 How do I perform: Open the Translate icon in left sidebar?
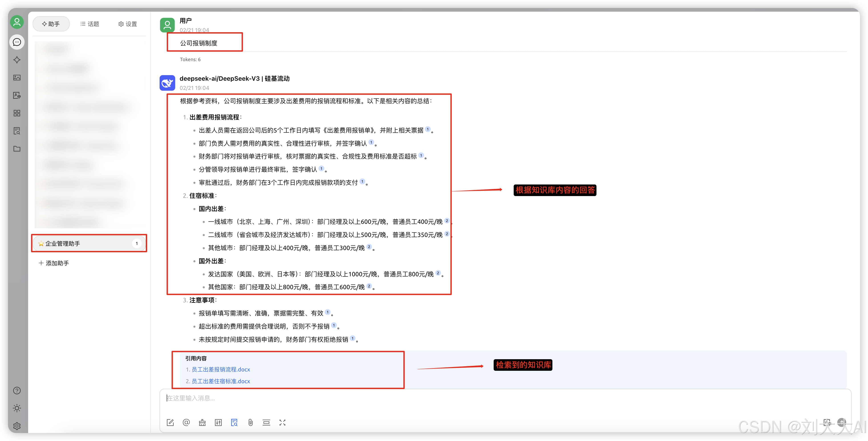[x=16, y=95]
